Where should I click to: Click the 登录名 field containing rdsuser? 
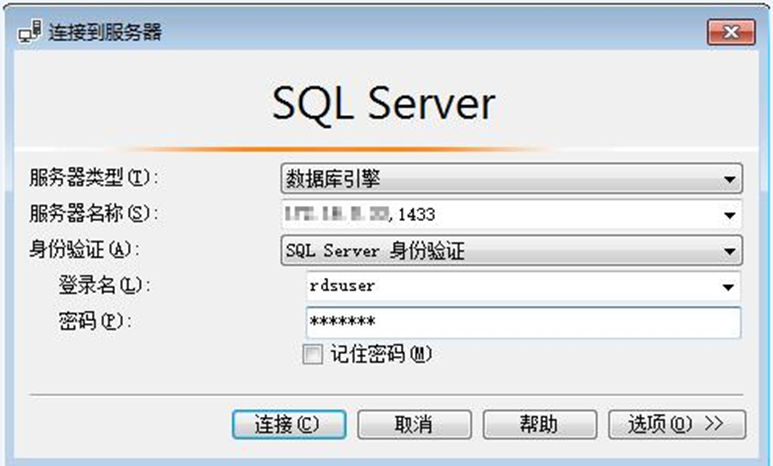point(510,286)
